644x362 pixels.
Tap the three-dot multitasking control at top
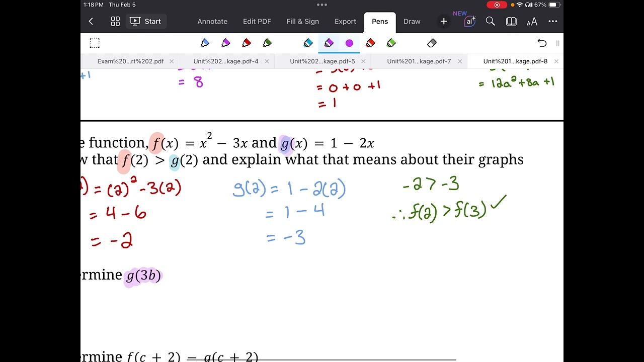pyautogui.click(x=322, y=5)
